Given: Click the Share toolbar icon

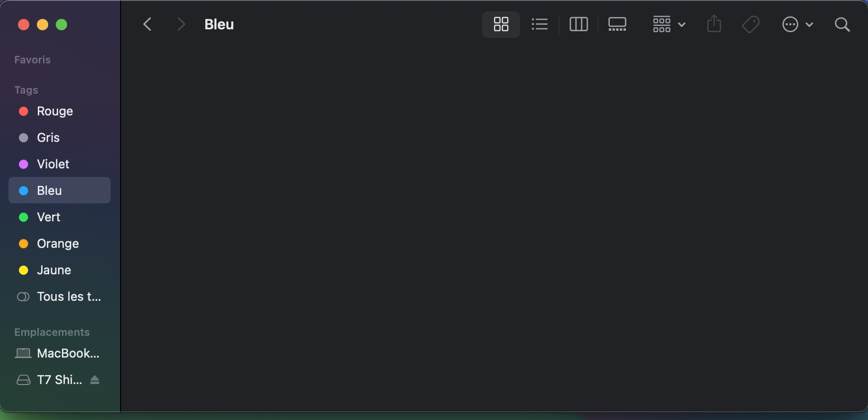Looking at the screenshot, I should click(714, 24).
